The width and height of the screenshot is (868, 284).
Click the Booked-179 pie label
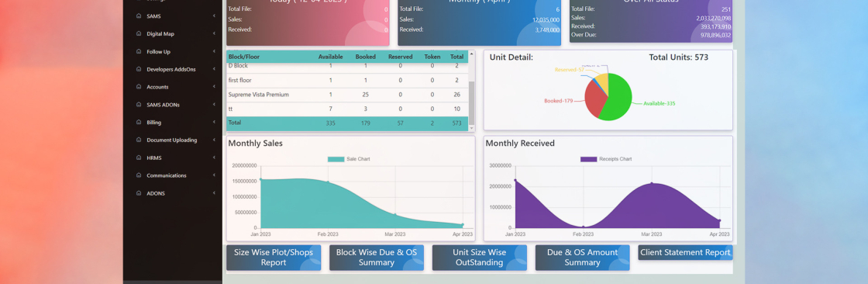coord(559,101)
